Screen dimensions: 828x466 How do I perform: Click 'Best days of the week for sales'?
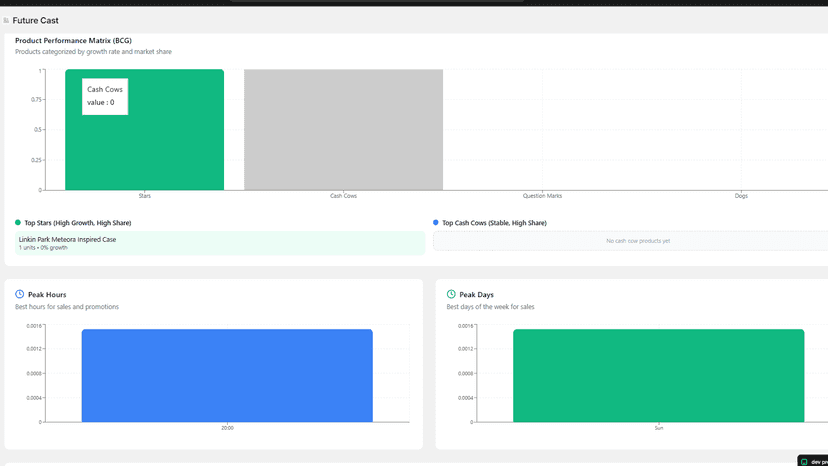[491, 307]
